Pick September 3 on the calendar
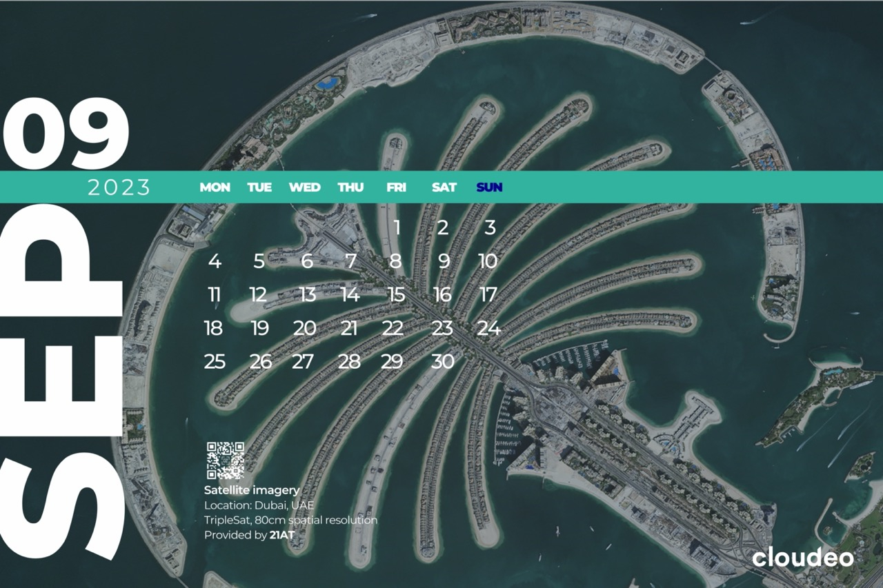Screen dimensions: 883x588 point(490,227)
